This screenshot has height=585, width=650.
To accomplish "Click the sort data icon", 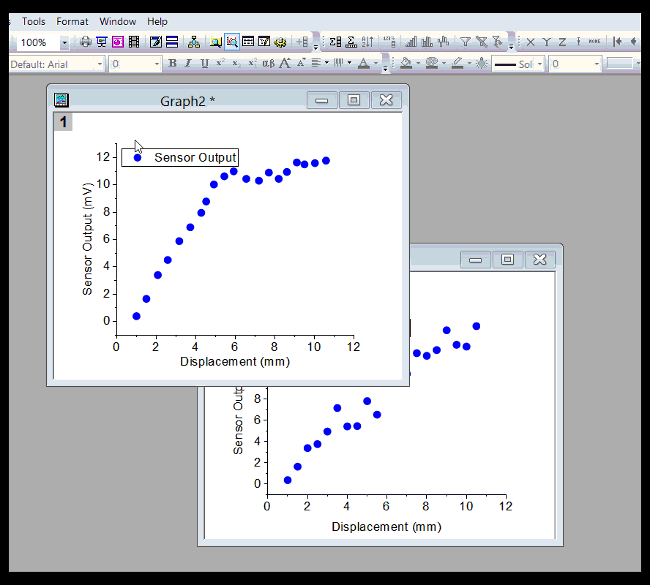I will (369, 42).
